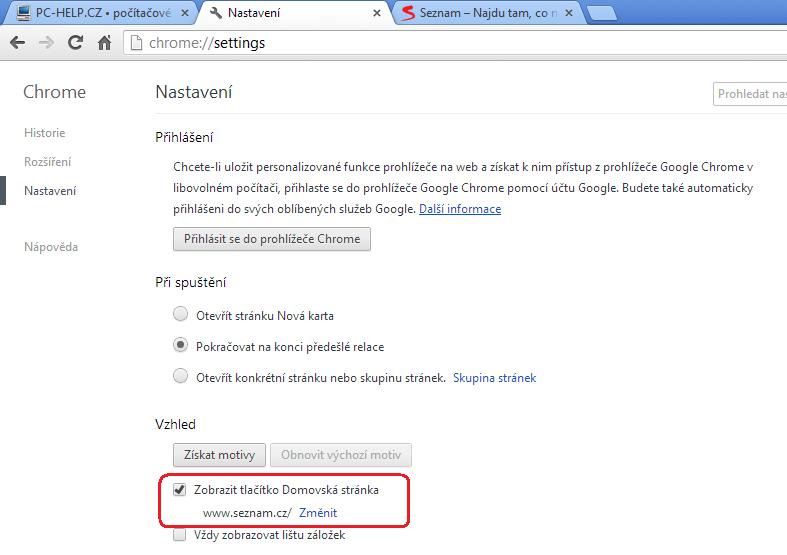Click the 'Chrome' heading in the sidebar
The image size is (787, 555).
coord(54,92)
